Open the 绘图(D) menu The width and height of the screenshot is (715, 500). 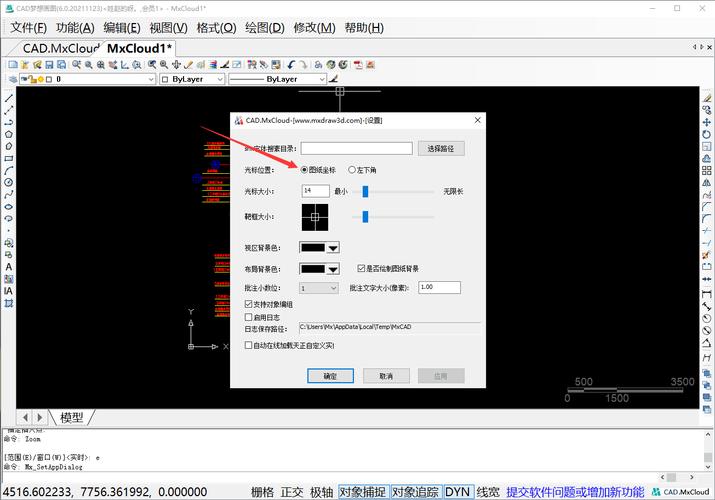coord(263,27)
